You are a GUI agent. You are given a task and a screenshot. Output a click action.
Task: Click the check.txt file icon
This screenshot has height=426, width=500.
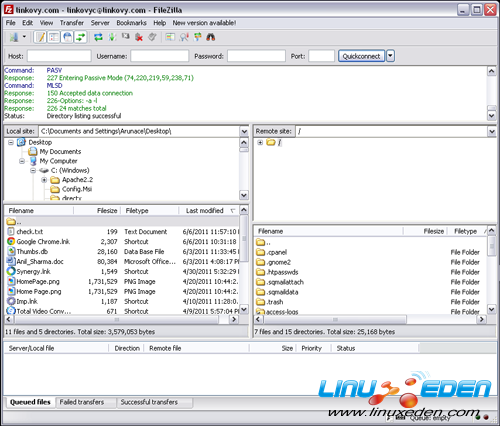(11, 231)
